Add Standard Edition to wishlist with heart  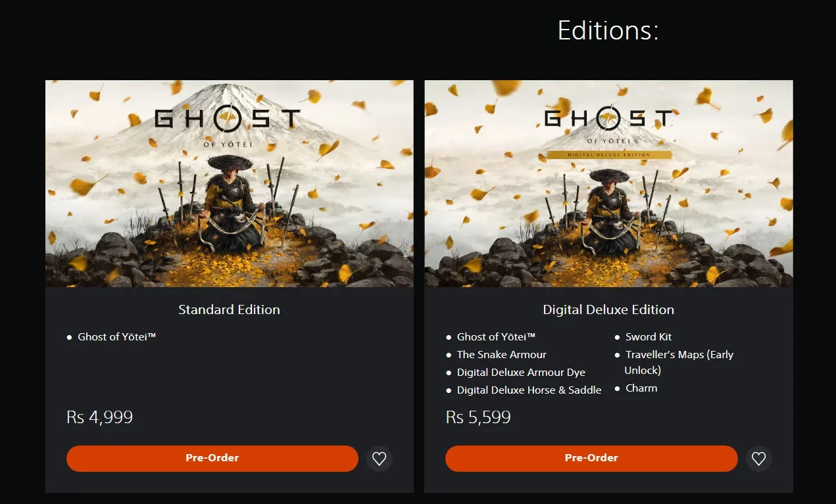(x=380, y=459)
